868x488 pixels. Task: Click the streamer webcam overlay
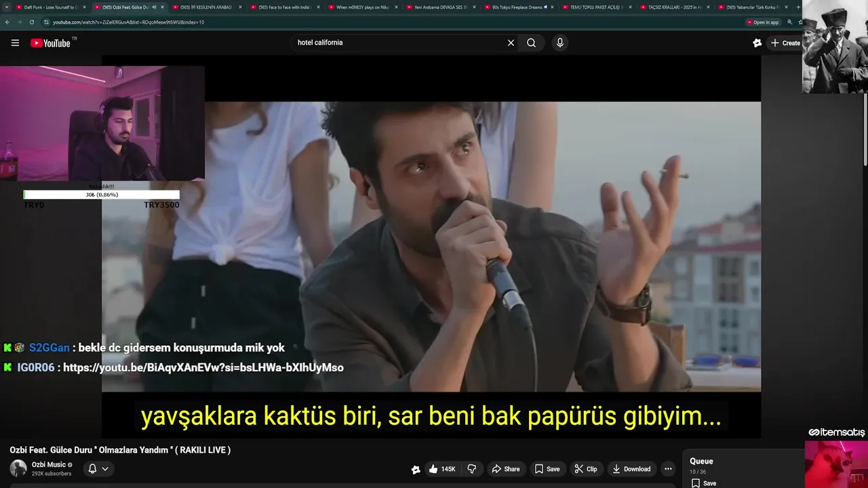point(102,123)
